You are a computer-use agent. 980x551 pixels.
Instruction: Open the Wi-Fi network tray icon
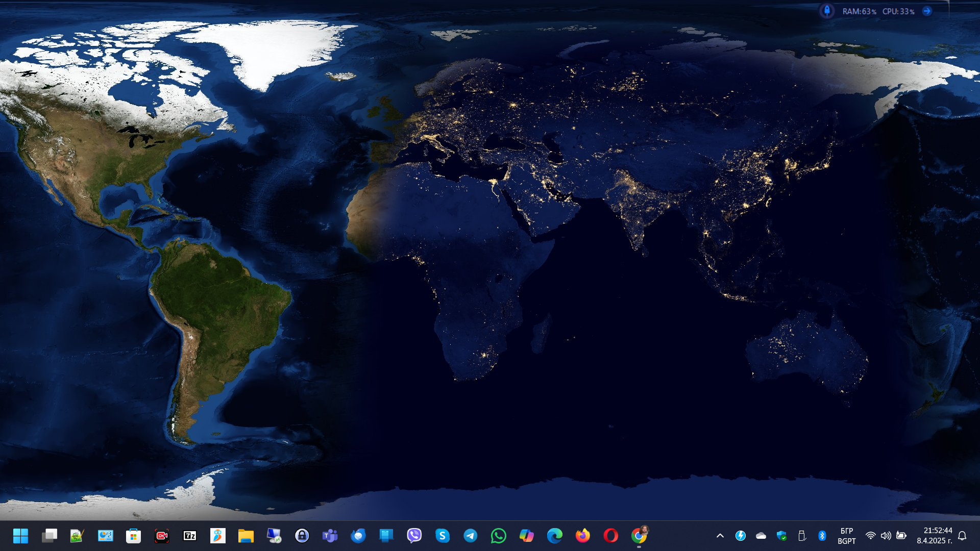click(x=870, y=536)
